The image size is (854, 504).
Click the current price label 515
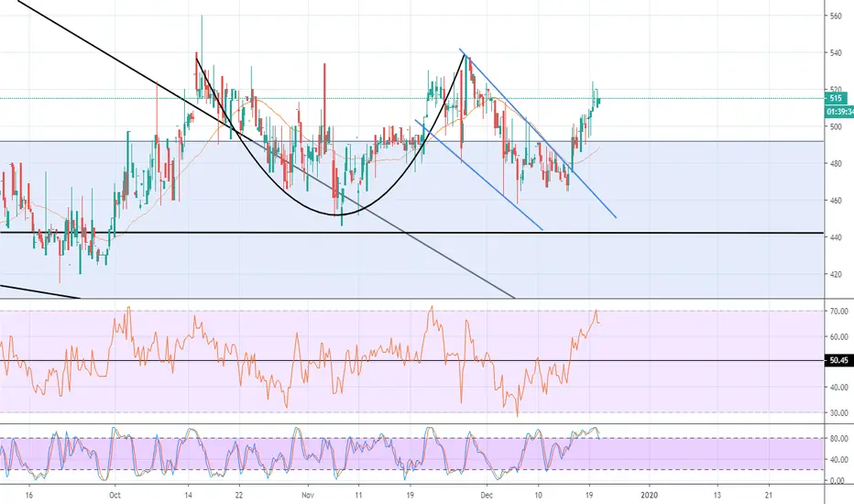pyautogui.click(x=836, y=99)
